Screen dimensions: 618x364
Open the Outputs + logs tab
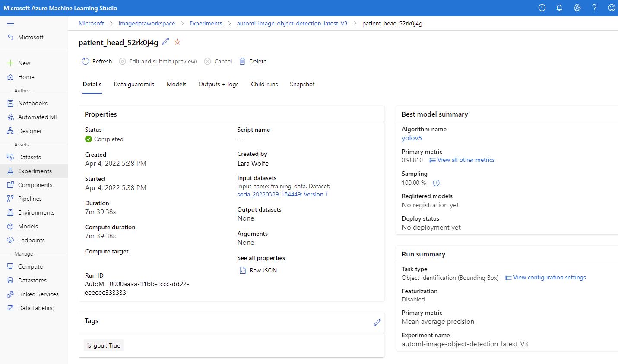219,84
